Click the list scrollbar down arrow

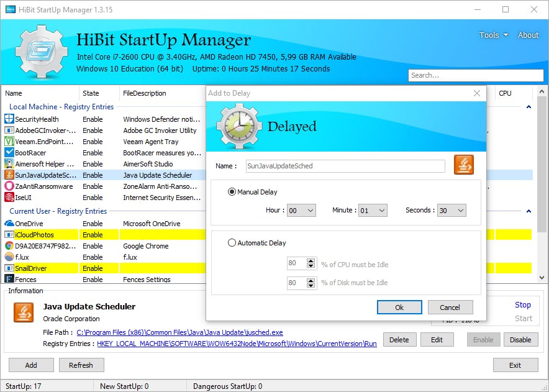542,278
